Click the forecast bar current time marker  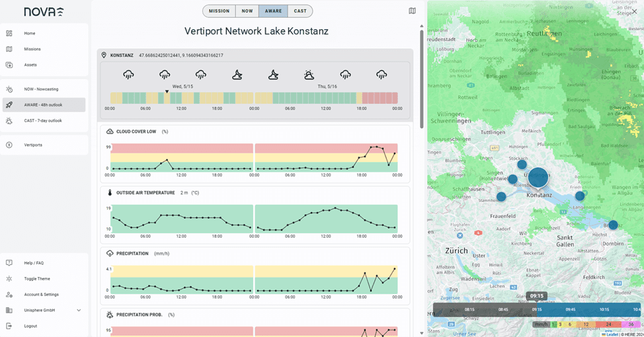pyautogui.click(x=167, y=92)
